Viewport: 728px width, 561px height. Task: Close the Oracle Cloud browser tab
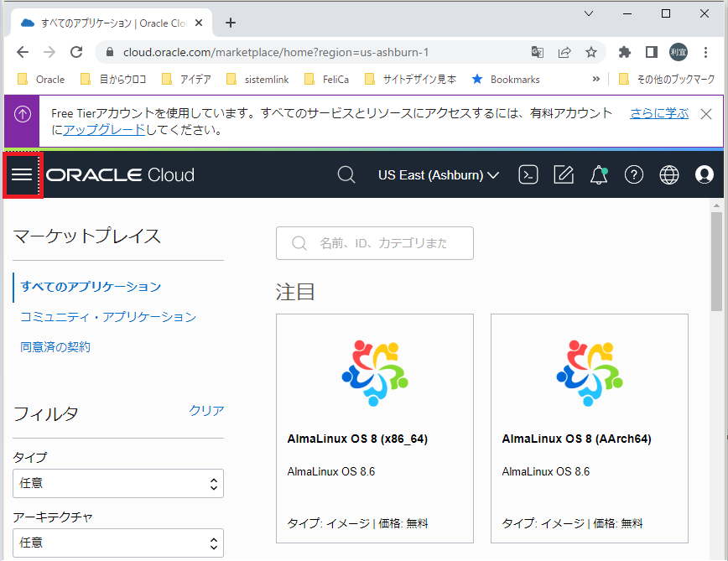[x=199, y=23]
